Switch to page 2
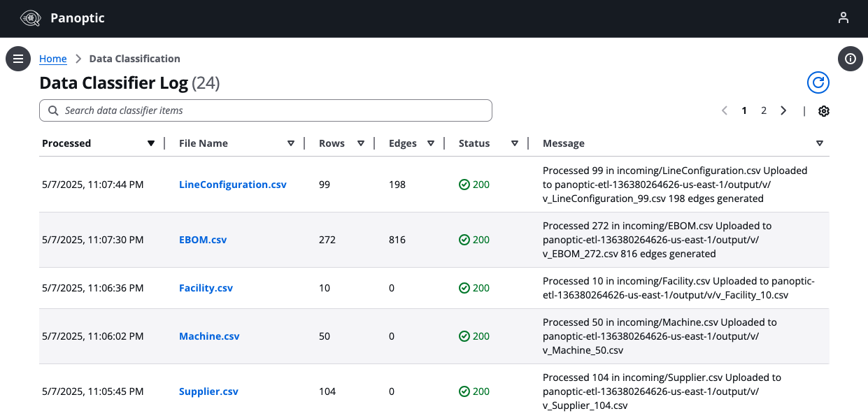Image resolution: width=868 pixels, height=418 pixels. tap(764, 110)
